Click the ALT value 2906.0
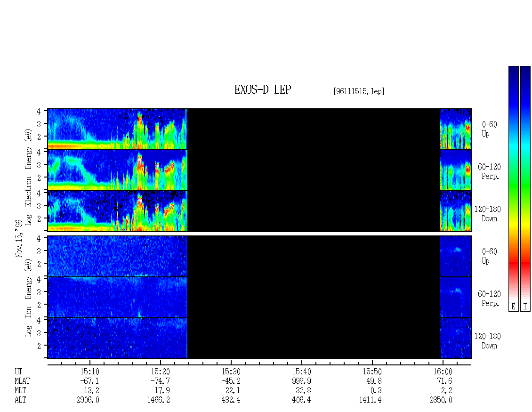Image resolution: width=532 pixels, height=412 pixels. click(x=88, y=400)
